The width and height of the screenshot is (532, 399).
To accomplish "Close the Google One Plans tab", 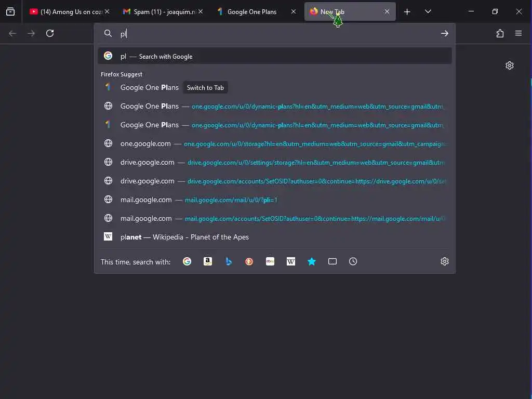I will [294, 11].
